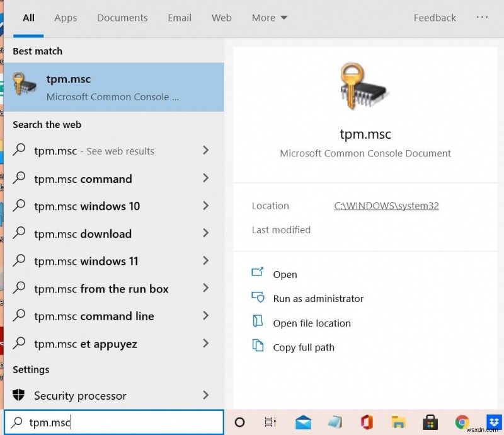Open the C:\WINDOWS\system32 location link
Screen dimensions: 504x435
pyautogui.click(x=386, y=206)
